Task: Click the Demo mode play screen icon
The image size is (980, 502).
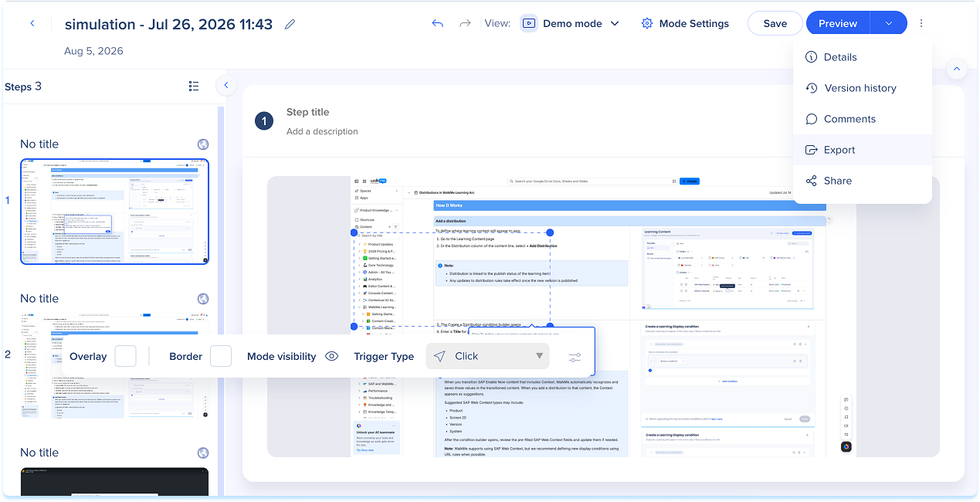Action: pyautogui.click(x=529, y=23)
